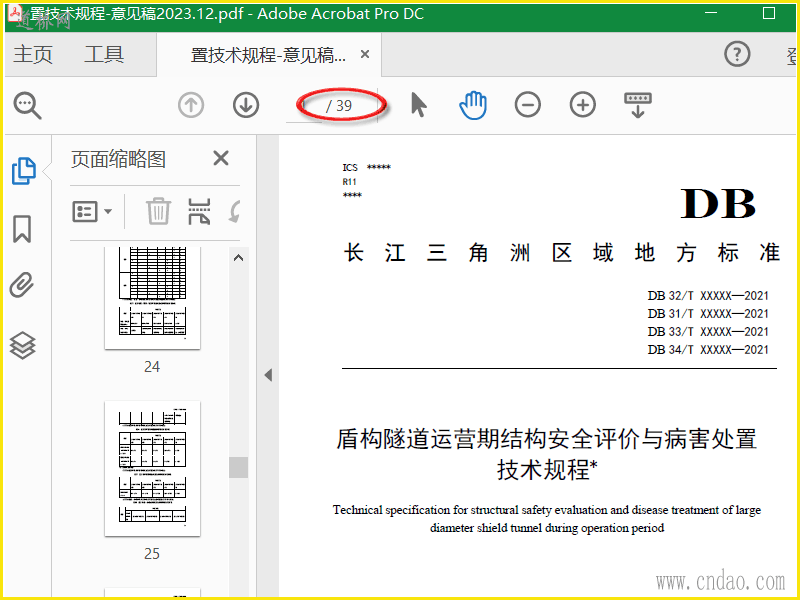800x600 pixels.
Task: Activate the hand pan tool
Action: [x=473, y=105]
